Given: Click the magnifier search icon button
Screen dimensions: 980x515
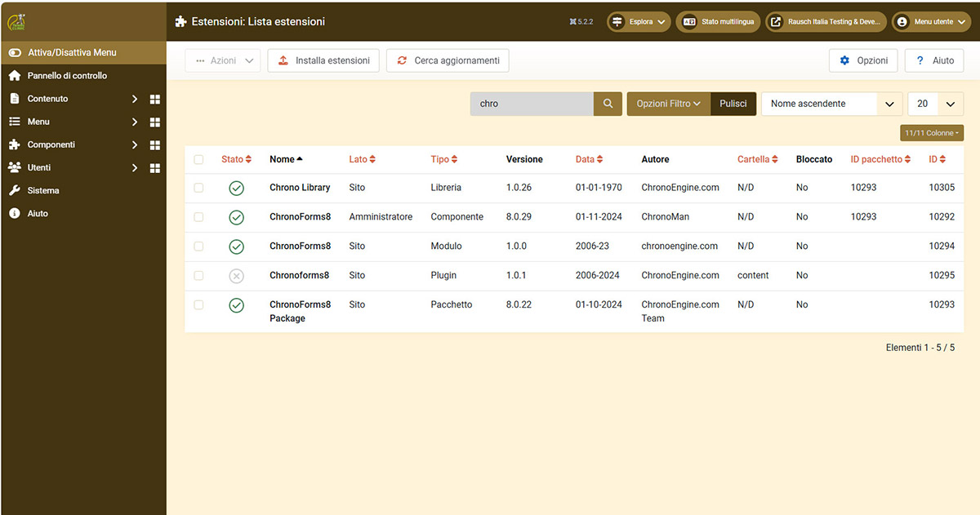Looking at the screenshot, I should (608, 104).
